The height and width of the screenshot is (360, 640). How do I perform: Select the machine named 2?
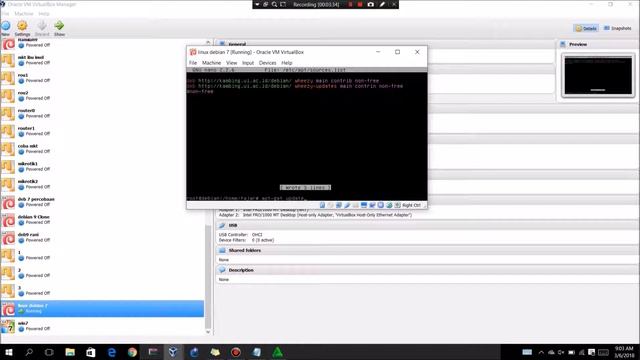click(x=102, y=273)
